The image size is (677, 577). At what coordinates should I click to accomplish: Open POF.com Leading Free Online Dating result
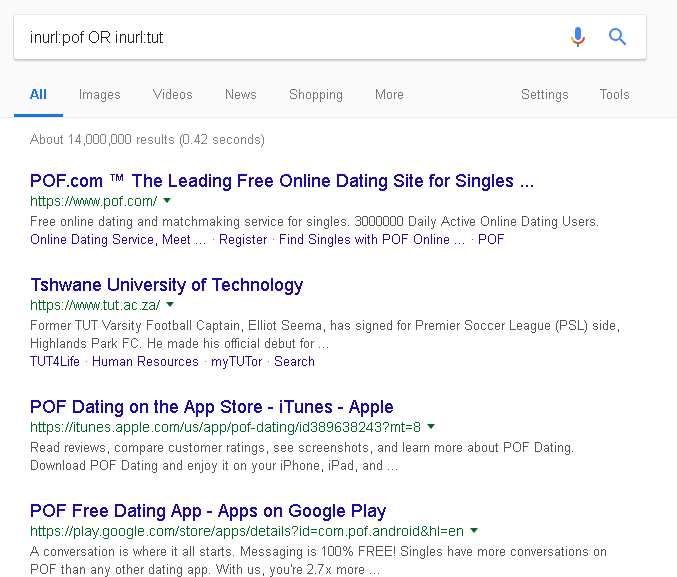pyautogui.click(x=282, y=181)
